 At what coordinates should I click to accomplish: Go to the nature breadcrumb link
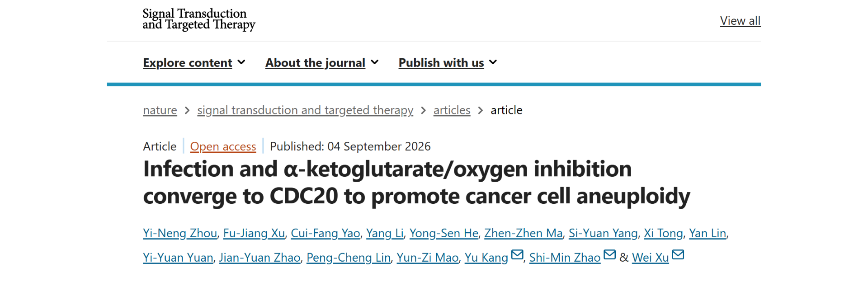tap(160, 110)
